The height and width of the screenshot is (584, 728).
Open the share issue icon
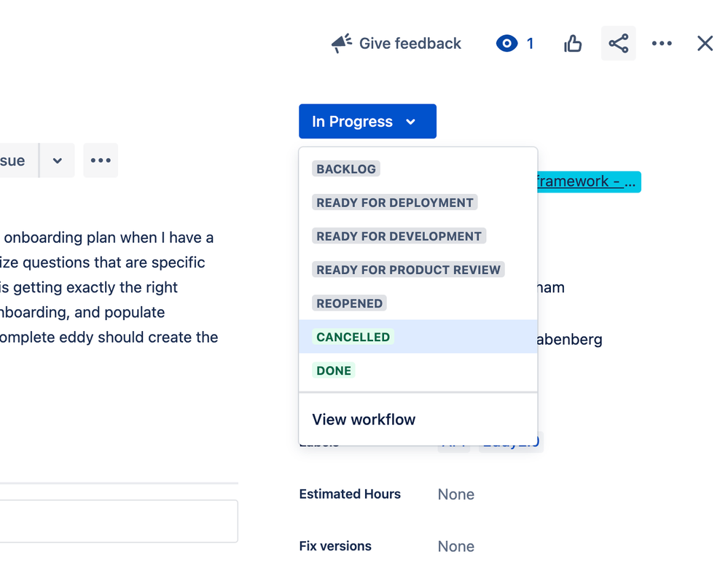pos(618,44)
